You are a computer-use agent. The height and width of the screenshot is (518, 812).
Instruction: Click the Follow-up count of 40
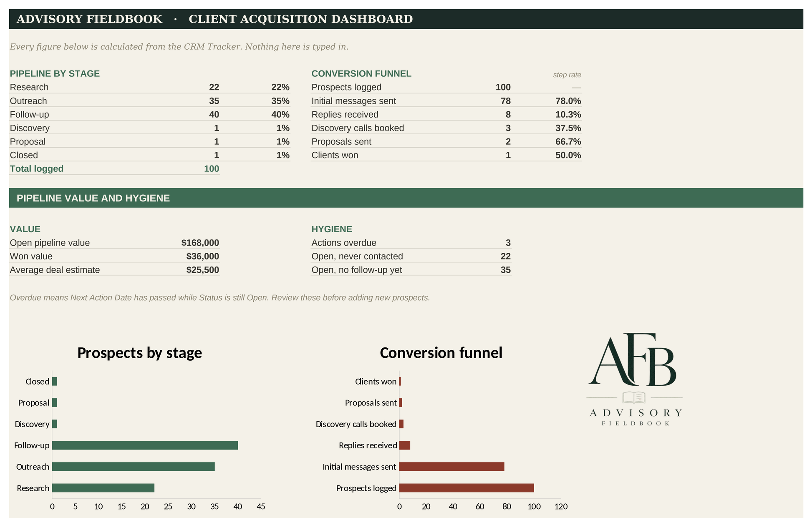[214, 115]
